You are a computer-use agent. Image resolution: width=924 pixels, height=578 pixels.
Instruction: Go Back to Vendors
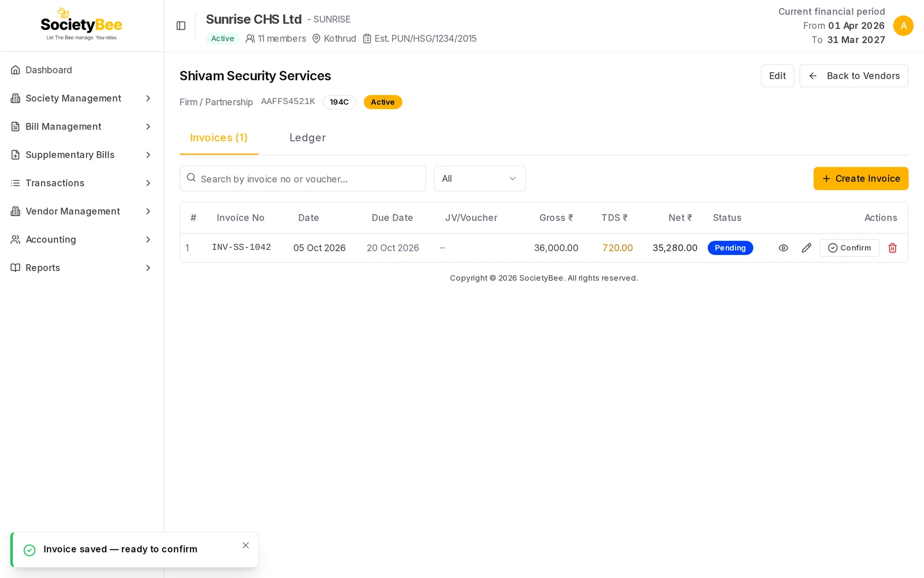tap(854, 76)
